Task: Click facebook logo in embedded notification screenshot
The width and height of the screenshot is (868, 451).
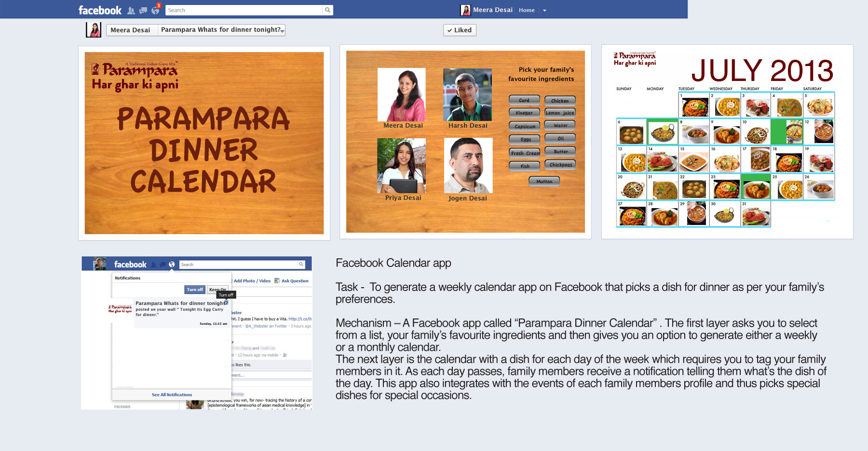Action: point(130,265)
